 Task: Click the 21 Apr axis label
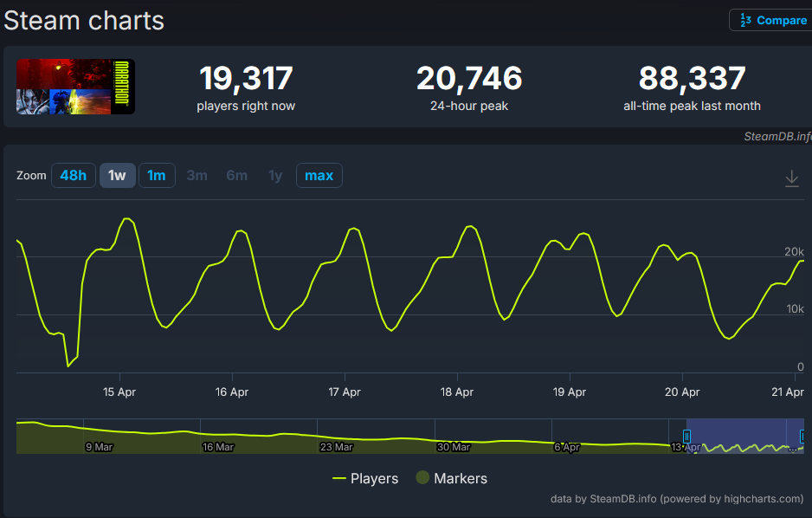click(788, 392)
